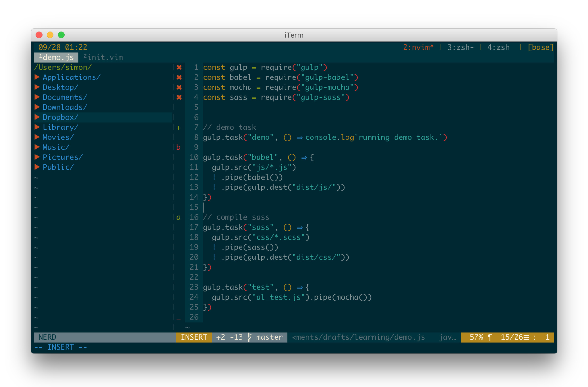Click the error sign on line 4
Screen dimensions: 588x387
pos(179,98)
